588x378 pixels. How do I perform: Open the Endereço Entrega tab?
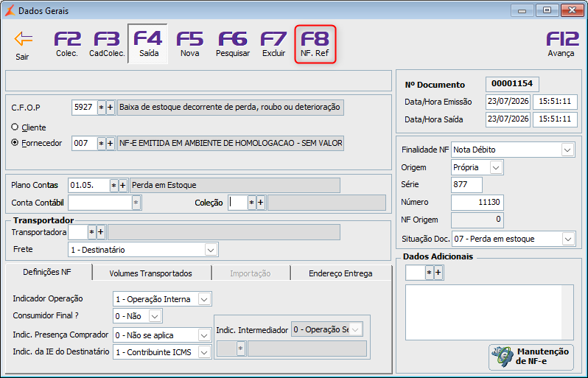[340, 273]
